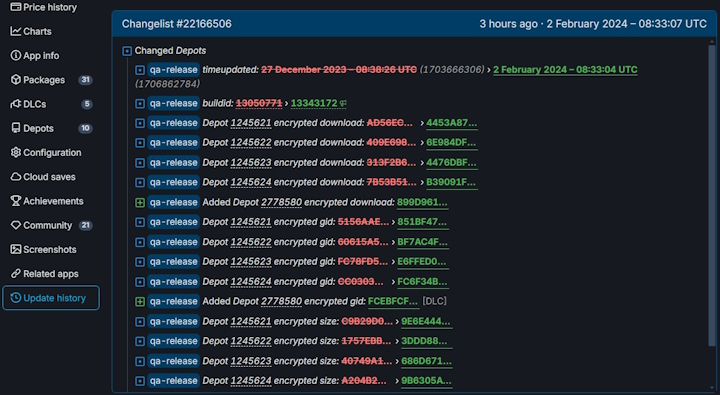Click the changelist panel vertical scrollbar
The width and height of the screenshot is (720, 395).
pos(712,195)
